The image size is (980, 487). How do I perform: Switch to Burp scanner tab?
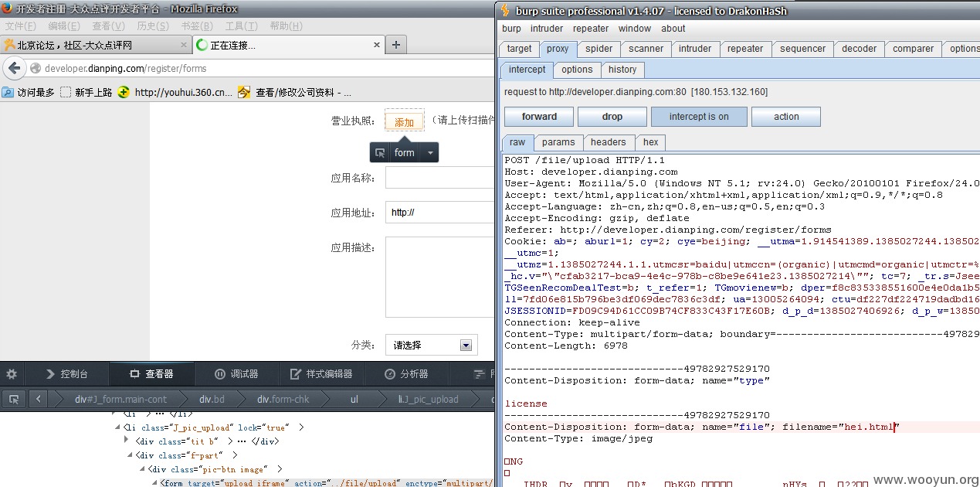[x=646, y=49]
